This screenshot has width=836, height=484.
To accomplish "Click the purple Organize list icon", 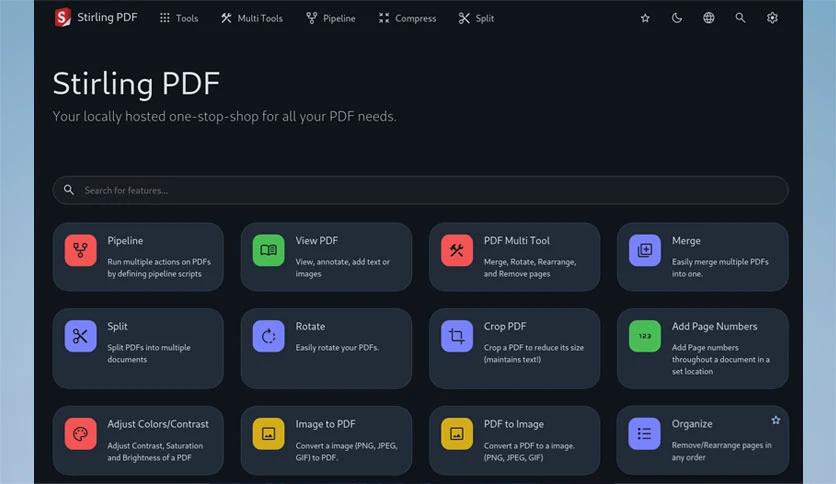I will [645, 433].
